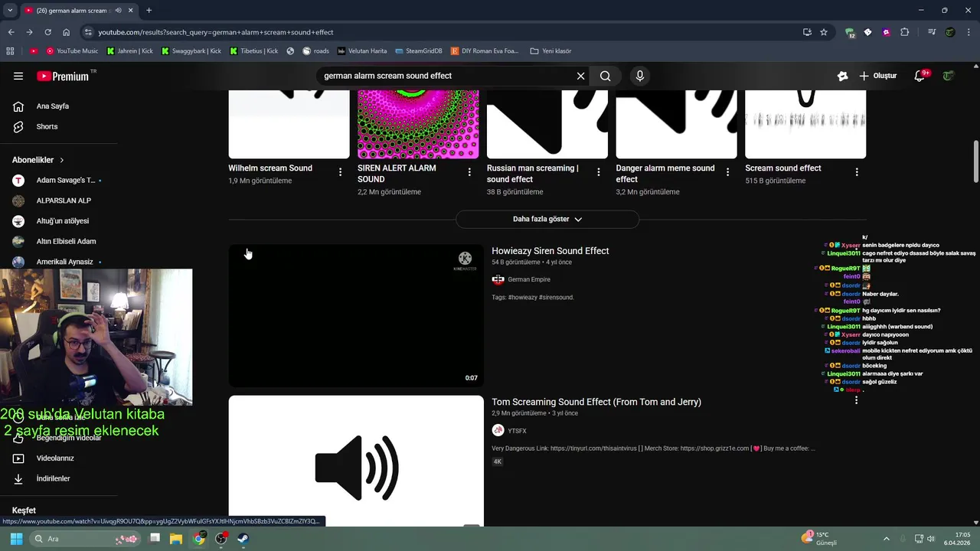Click the browser forward arrow
980x551 pixels.
[x=29, y=32]
